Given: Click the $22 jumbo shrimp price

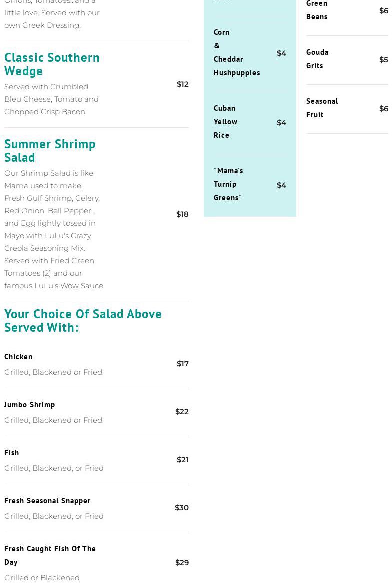Looking at the screenshot, I should 182,412.
